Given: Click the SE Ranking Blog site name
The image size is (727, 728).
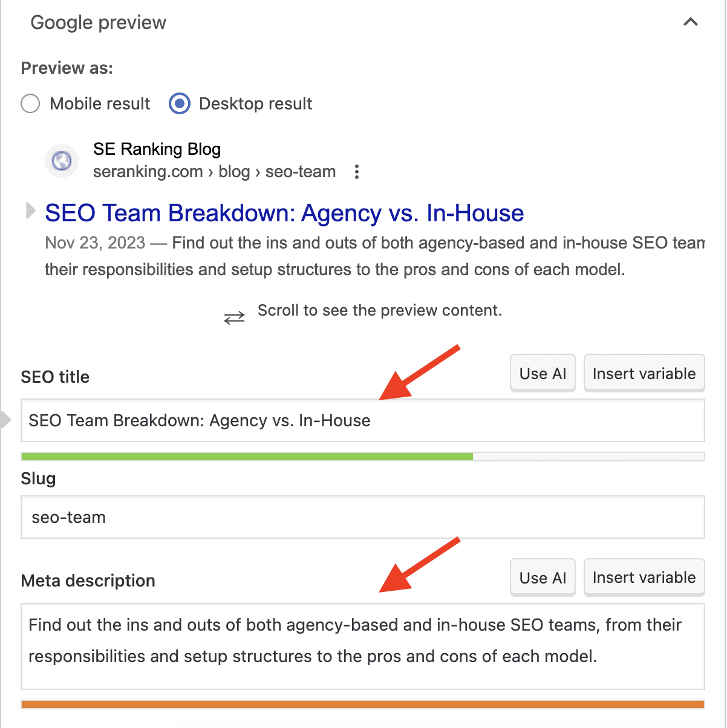Looking at the screenshot, I should tap(157, 149).
